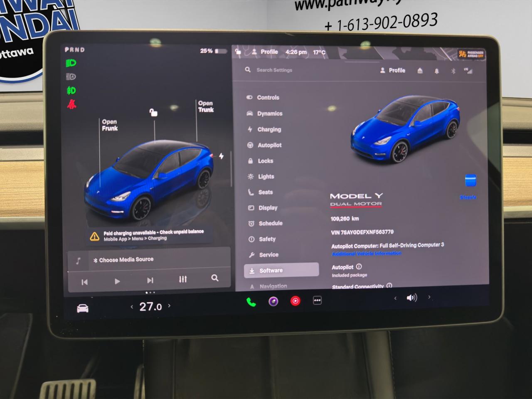
Task: Raise volume using right chevron arrow
Action: click(x=429, y=297)
